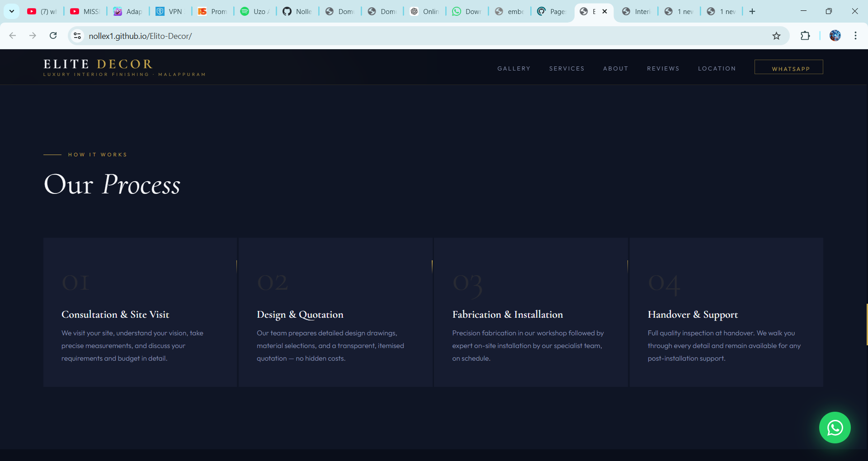Select the Design & Quotation process card
868x461 pixels.
tap(335, 312)
